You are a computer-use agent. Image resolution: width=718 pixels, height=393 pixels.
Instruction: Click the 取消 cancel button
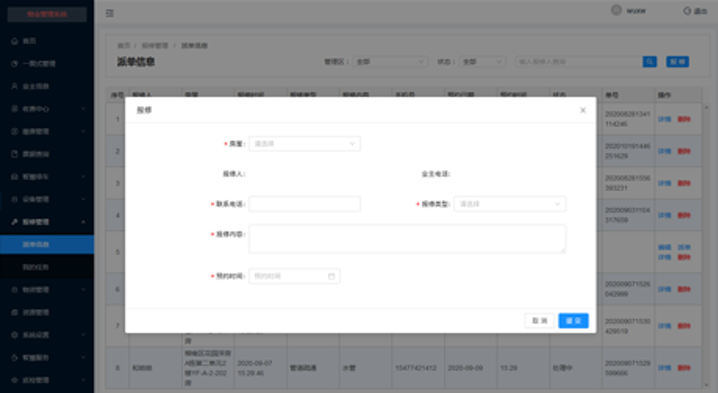tap(539, 321)
